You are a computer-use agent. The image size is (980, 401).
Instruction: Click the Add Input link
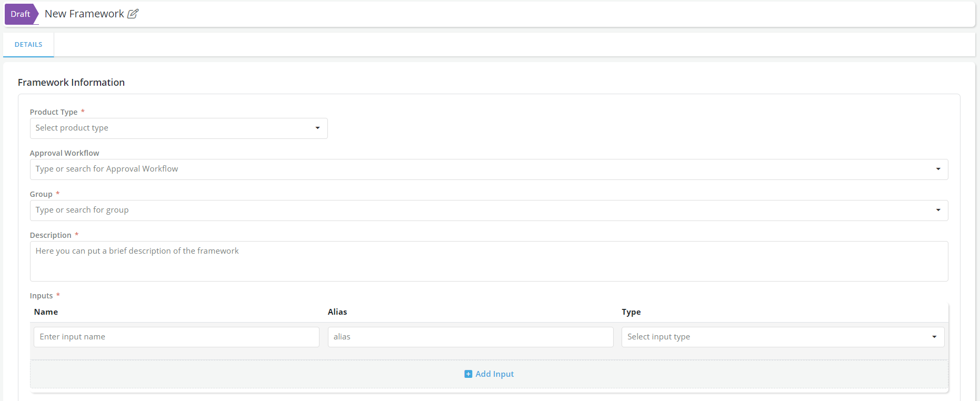tap(494, 374)
